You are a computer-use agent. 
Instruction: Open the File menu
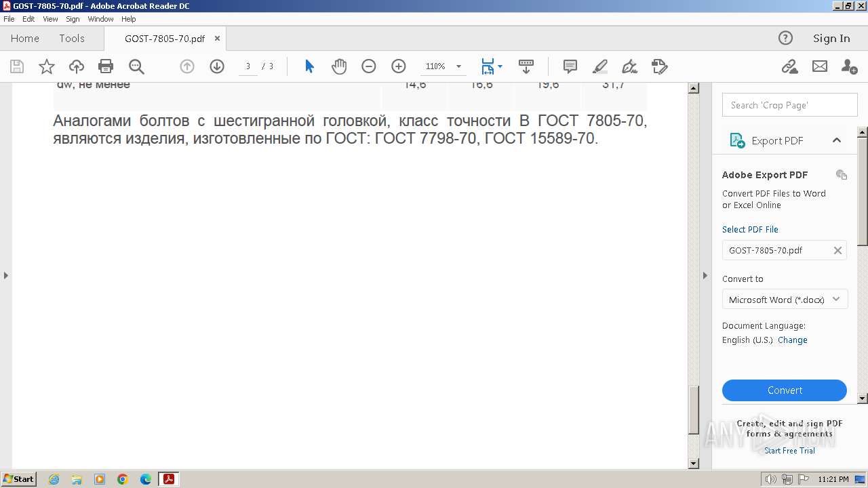(9, 19)
